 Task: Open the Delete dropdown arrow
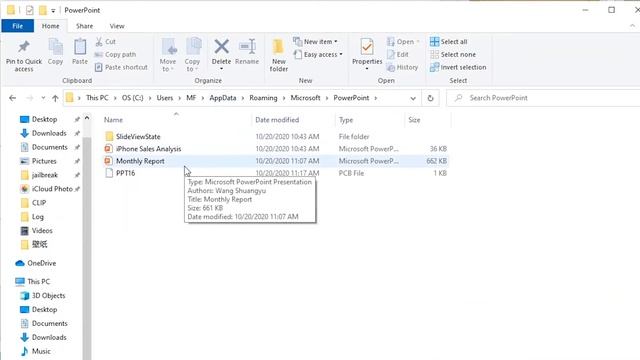coord(221,69)
